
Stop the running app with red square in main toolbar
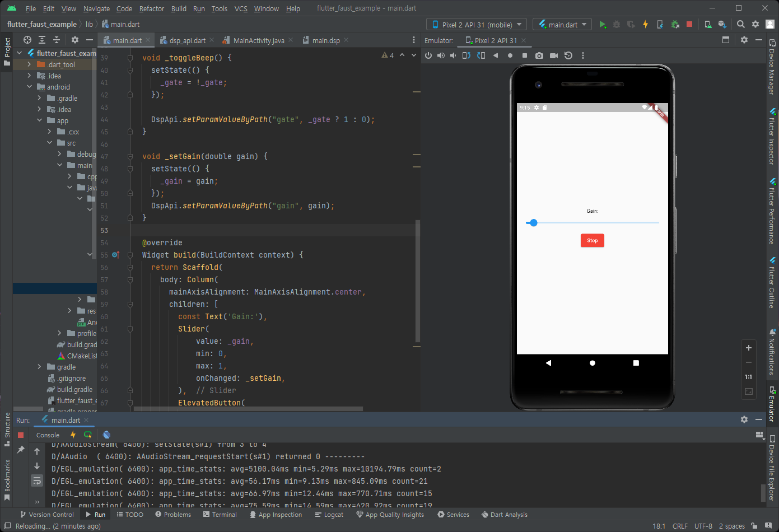(689, 24)
